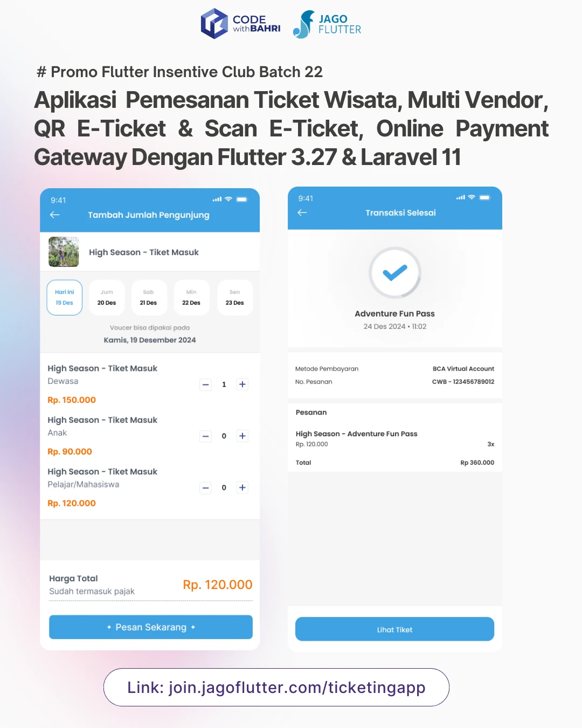Select the Hari Ini 19 Des date
Viewport: 582px width, 728px height.
coord(64,297)
